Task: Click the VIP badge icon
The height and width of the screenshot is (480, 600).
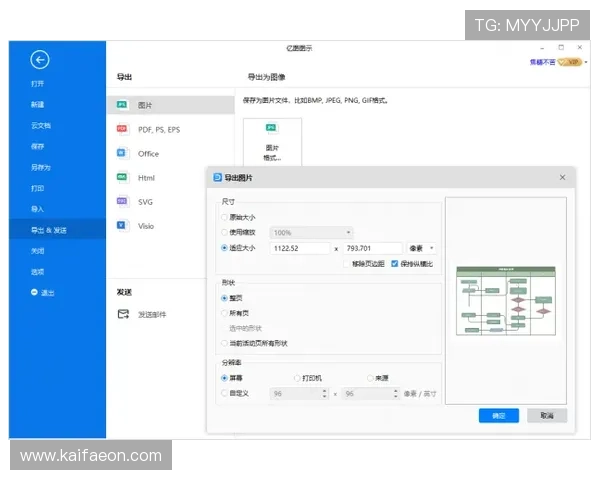Action: (x=570, y=62)
